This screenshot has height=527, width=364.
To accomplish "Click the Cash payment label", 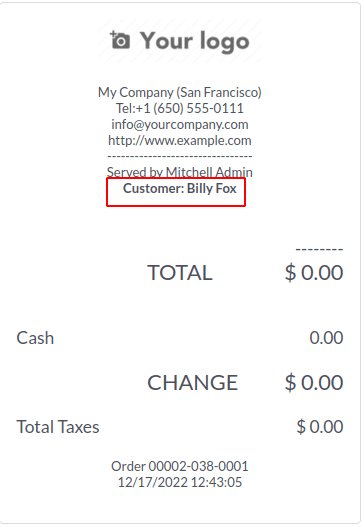I will tap(35, 338).
